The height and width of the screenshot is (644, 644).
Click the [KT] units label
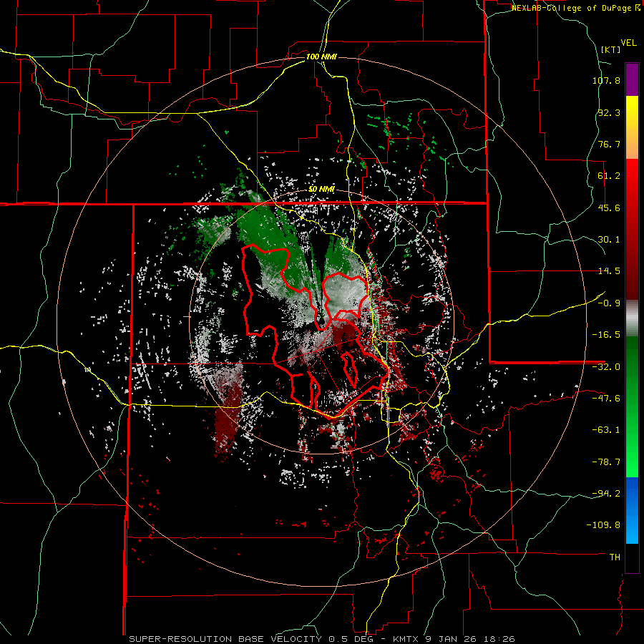610,49
